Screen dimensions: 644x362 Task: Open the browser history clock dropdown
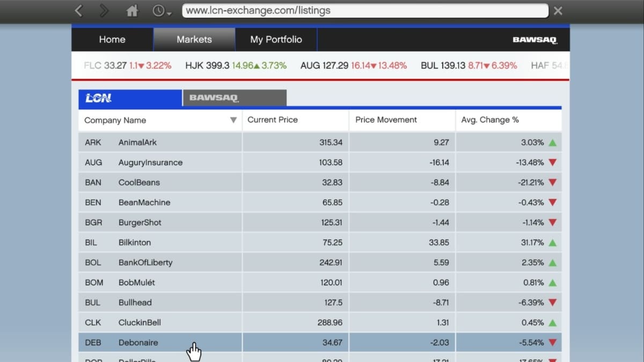coord(162,11)
